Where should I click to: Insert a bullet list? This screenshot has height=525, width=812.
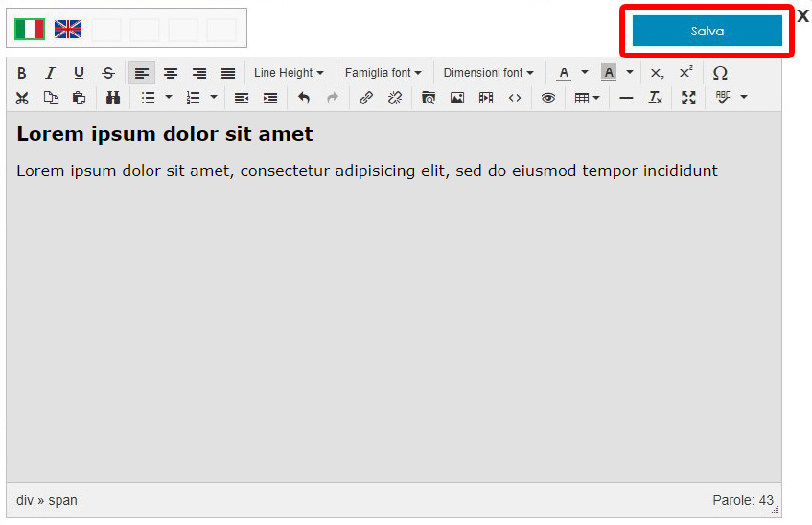tap(148, 98)
